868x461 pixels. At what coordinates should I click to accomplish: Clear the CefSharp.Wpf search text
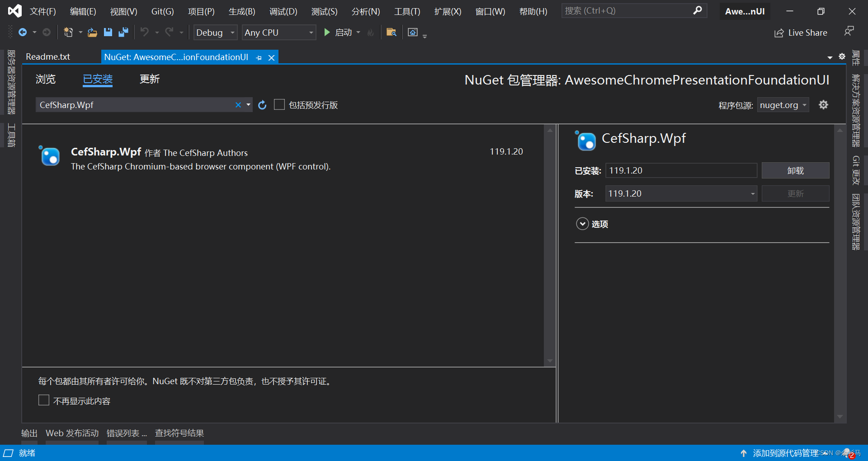pyautogui.click(x=238, y=105)
